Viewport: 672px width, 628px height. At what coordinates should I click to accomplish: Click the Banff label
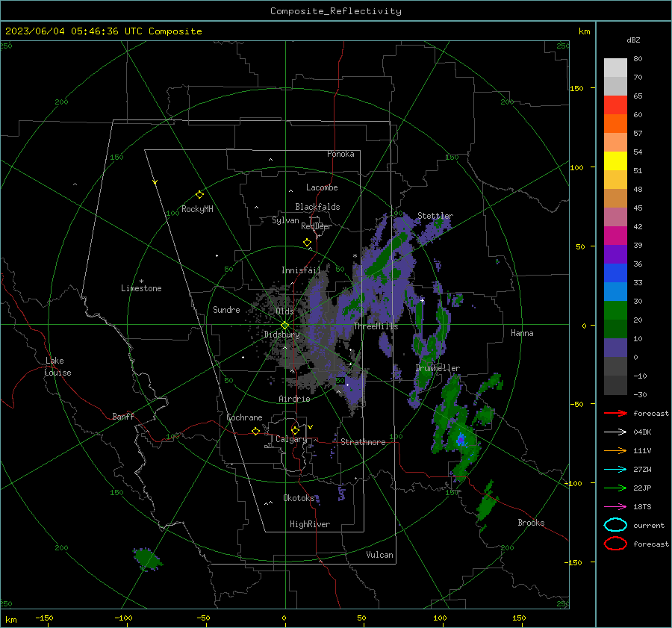[123, 416]
